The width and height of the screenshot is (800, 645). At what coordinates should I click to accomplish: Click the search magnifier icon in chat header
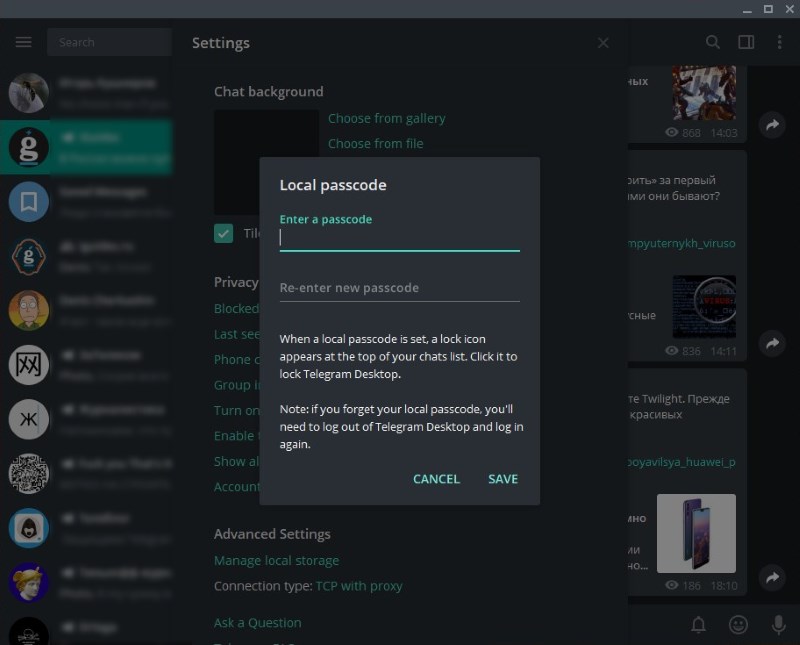click(713, 42)
